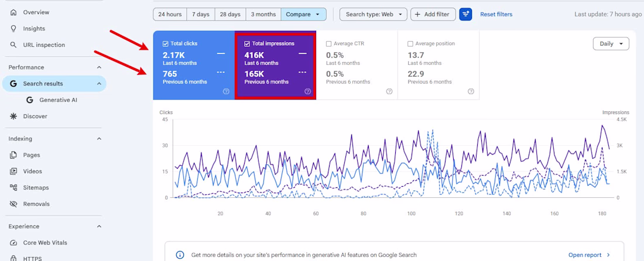Click the Insights lightbulb icon

13,29
